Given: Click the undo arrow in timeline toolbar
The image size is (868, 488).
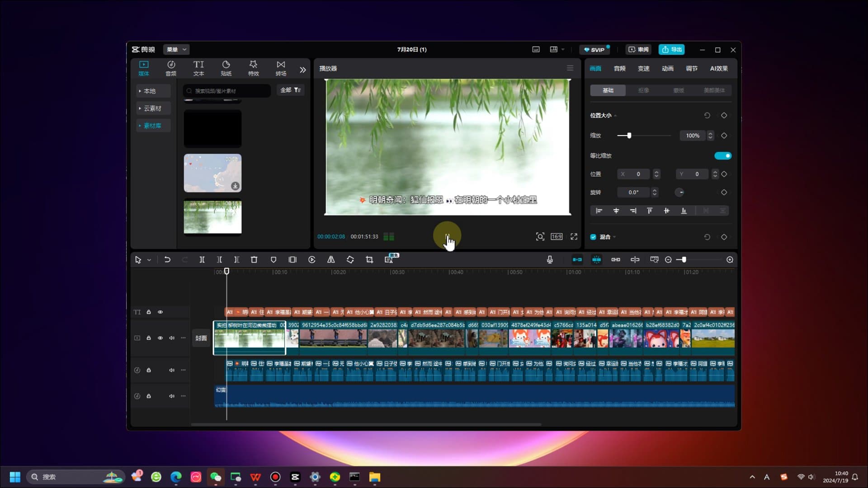Looking at the screenshot, I should [x=167, y=260].
